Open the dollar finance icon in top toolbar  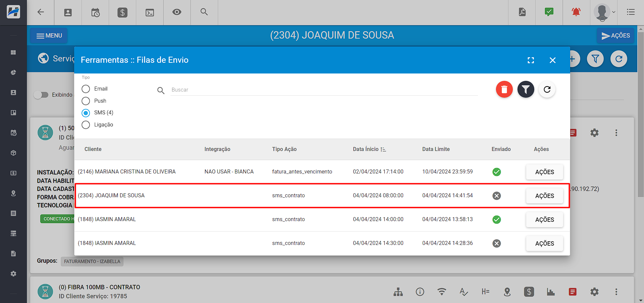[122, 13]
